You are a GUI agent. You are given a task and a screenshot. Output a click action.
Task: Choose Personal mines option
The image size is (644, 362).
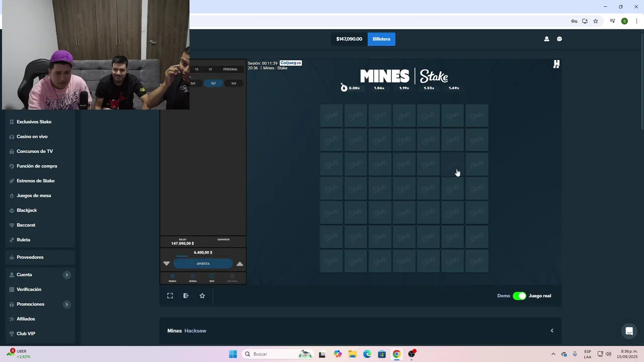tap(230, 69)
